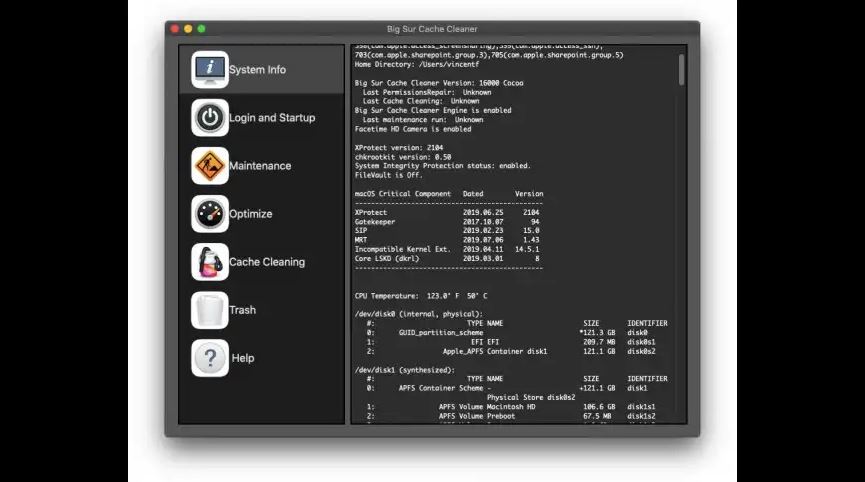Select the Maintenance warning-sign icon

pos(210,165)
